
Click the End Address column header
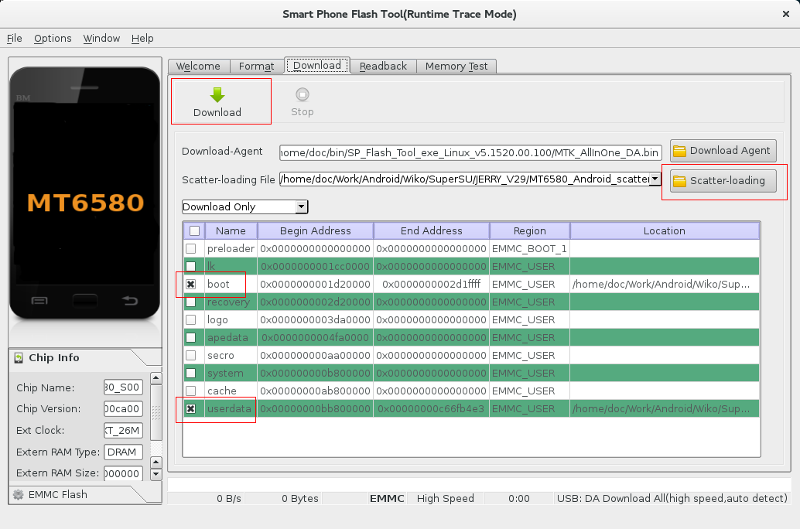pos(431,231)
